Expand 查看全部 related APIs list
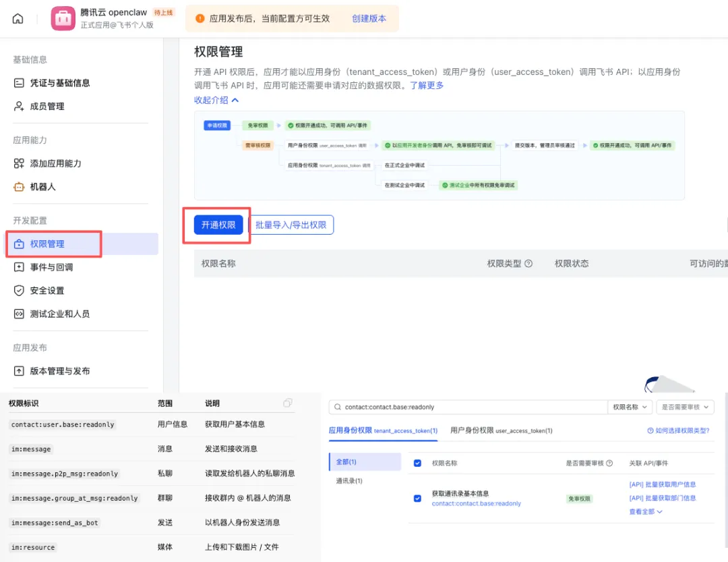Image resolution: width=728 pixels, height=562 pixels. [646, 512]
